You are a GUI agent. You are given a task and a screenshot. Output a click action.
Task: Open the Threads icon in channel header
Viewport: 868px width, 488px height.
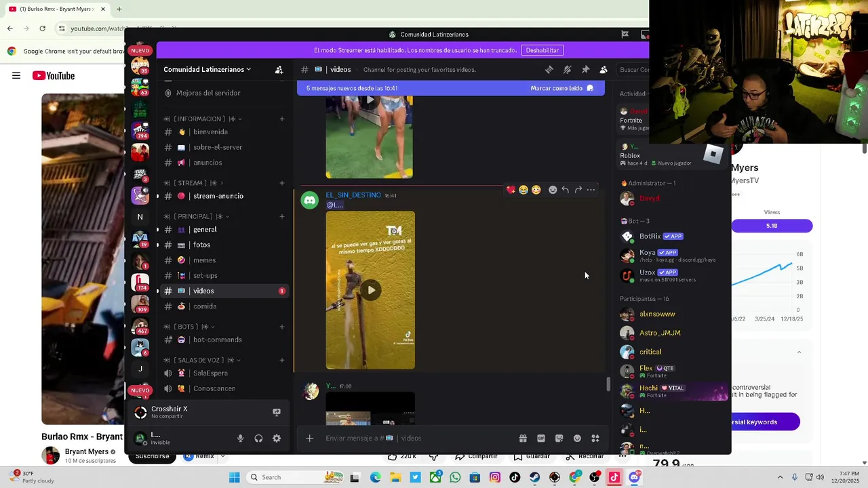(x=549, y=69)
